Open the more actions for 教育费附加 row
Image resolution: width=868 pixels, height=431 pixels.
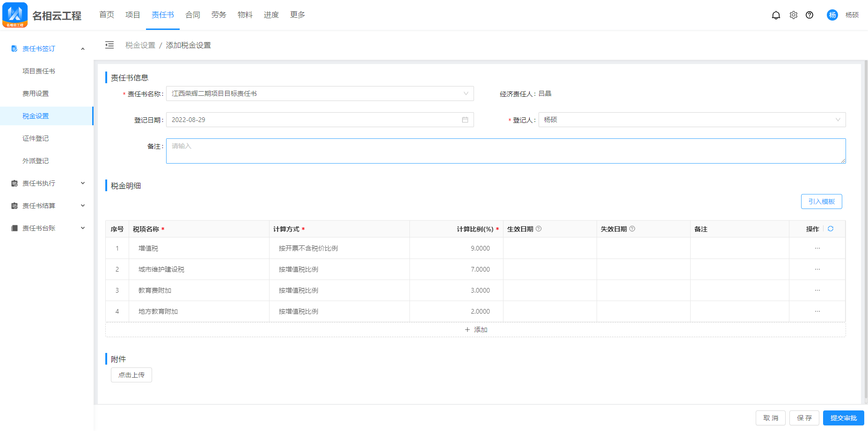click(x=817, y=290)
